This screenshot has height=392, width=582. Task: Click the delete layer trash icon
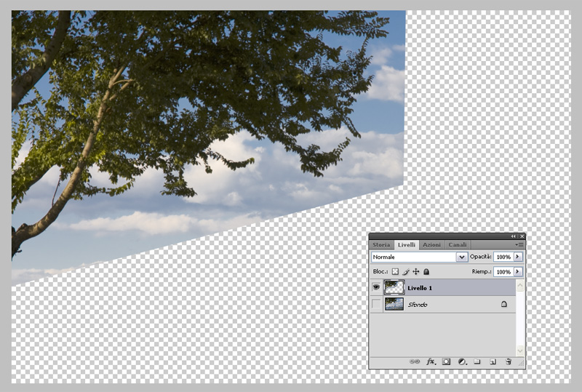coord(509,361)
